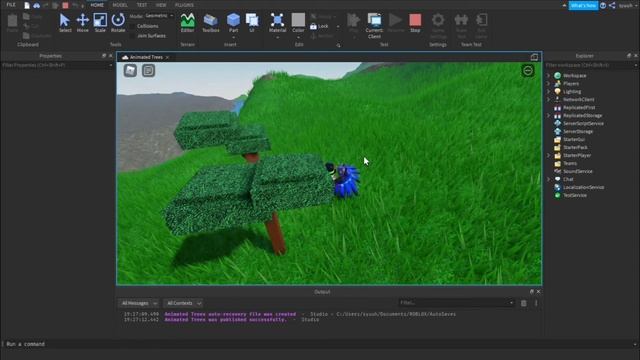The width and height of the screenshot is (640, 360).
Task: Click the round menu icon at viewport top-right
Action: pos(528,71)
